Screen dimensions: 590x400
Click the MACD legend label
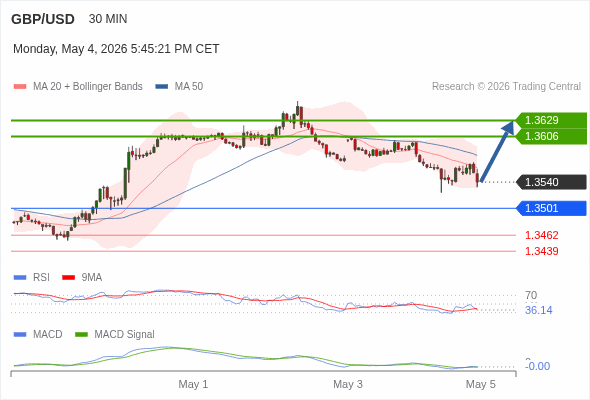point(48,335)
